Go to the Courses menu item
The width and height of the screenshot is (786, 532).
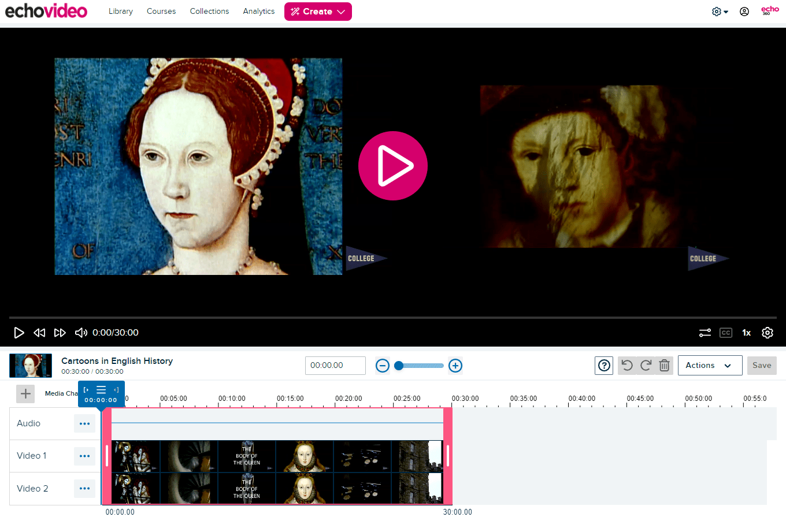tap(161, 11)
